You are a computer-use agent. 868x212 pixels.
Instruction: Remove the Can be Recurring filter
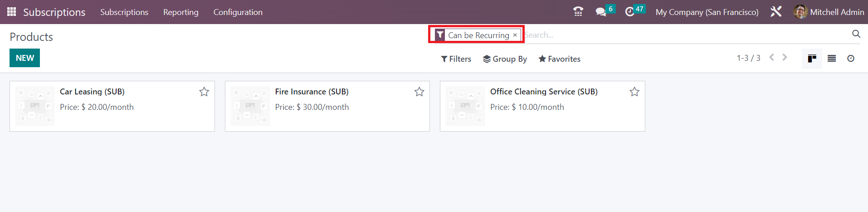coord(515,35)
